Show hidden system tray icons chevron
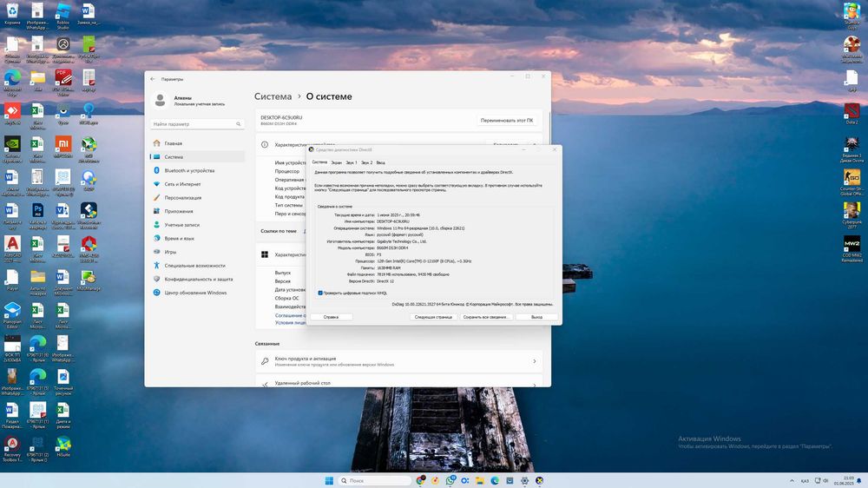Viewport: 868px width, 488px height. (792, 480)
